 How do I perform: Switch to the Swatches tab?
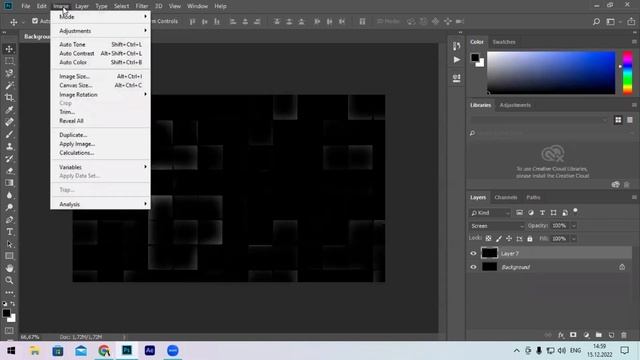504,42
